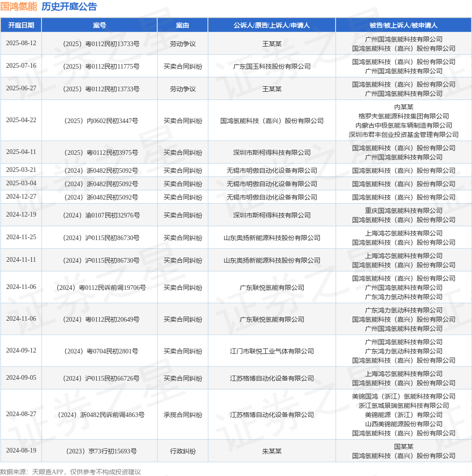
Task: Click plaintiff 王某某 in the 2025-06-27 row
Action: [272, 89]
